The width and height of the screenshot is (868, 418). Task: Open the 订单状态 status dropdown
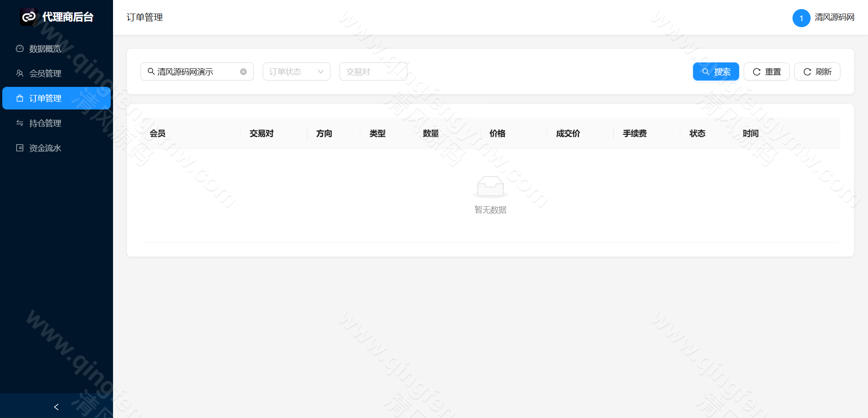point(296,71)
